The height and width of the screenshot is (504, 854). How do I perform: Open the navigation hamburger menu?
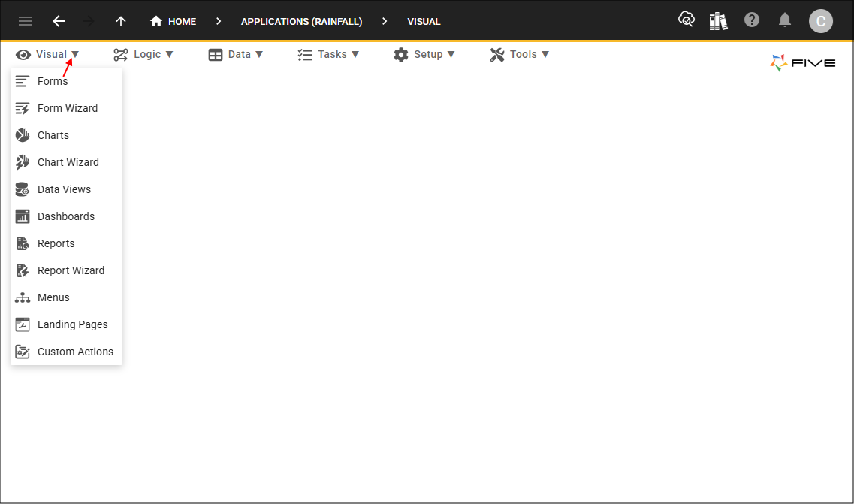click(25, 21)
